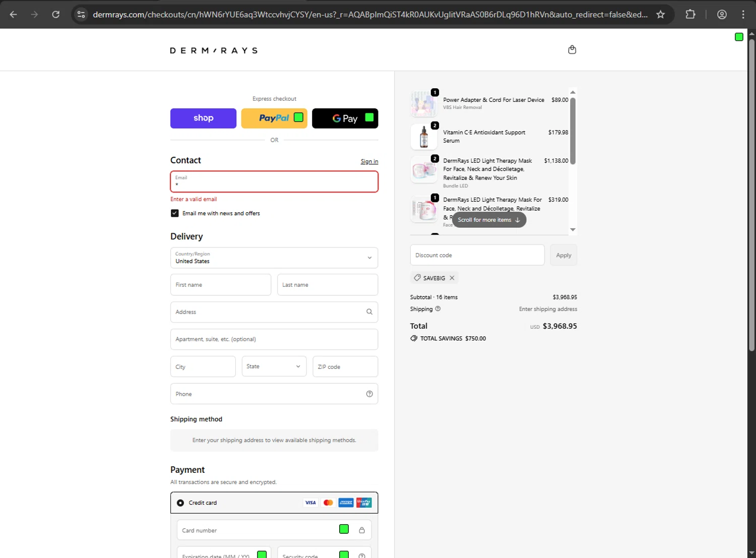Show shipping info help icon
The height and width of the screenshot is (558, 756).
(x=438, y=309)
